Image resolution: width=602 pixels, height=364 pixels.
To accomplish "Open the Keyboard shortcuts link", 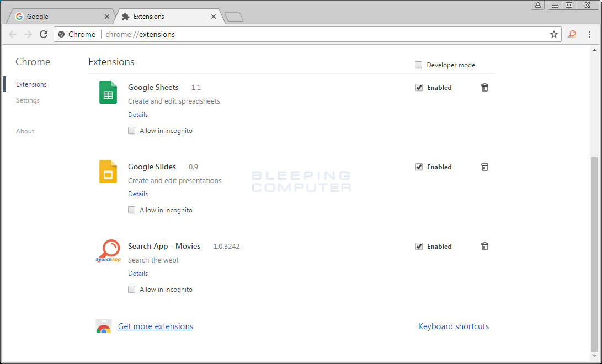I will tap(454, 326).
